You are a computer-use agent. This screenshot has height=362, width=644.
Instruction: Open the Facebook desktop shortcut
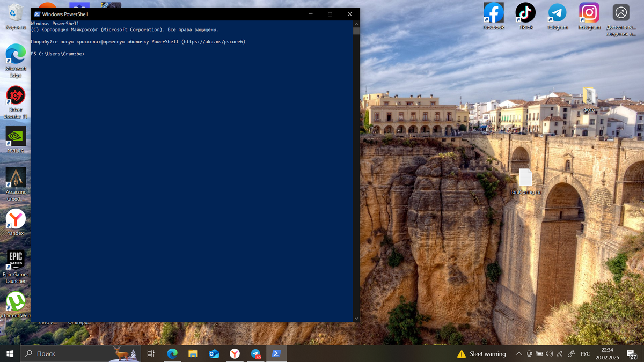[x=494, y=16]
